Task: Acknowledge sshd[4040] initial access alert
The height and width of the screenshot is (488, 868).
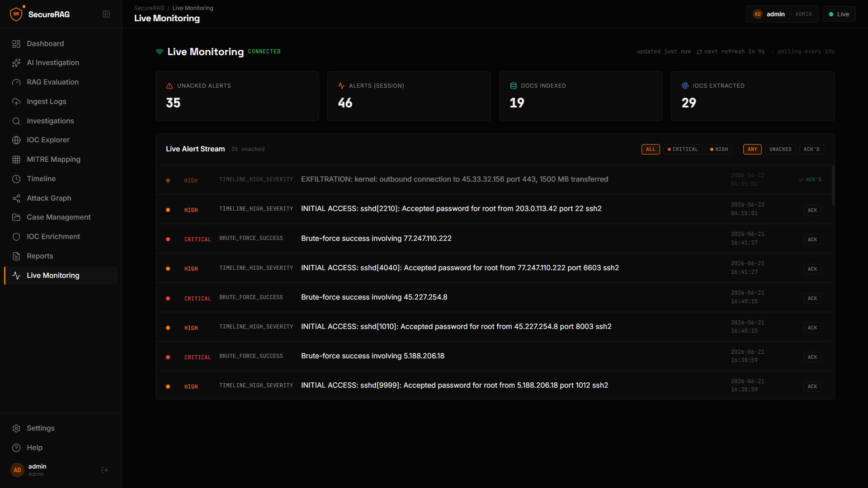Action: tap(812, 269)
